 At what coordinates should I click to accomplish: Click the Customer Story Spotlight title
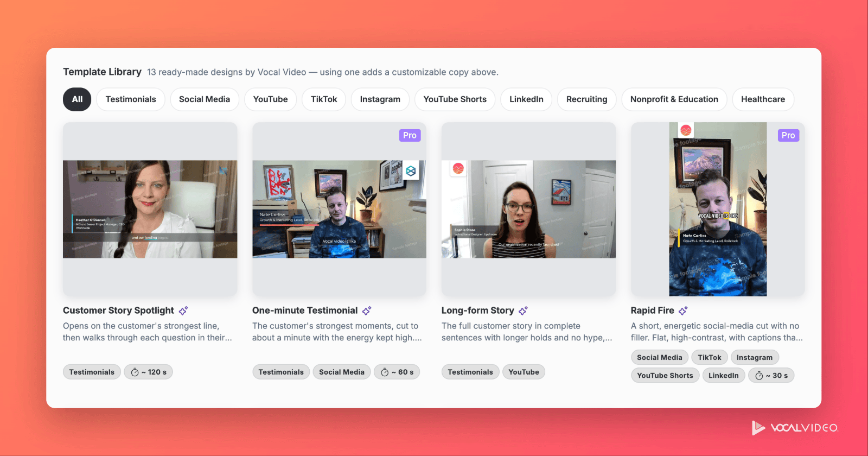tap(118, 311)
